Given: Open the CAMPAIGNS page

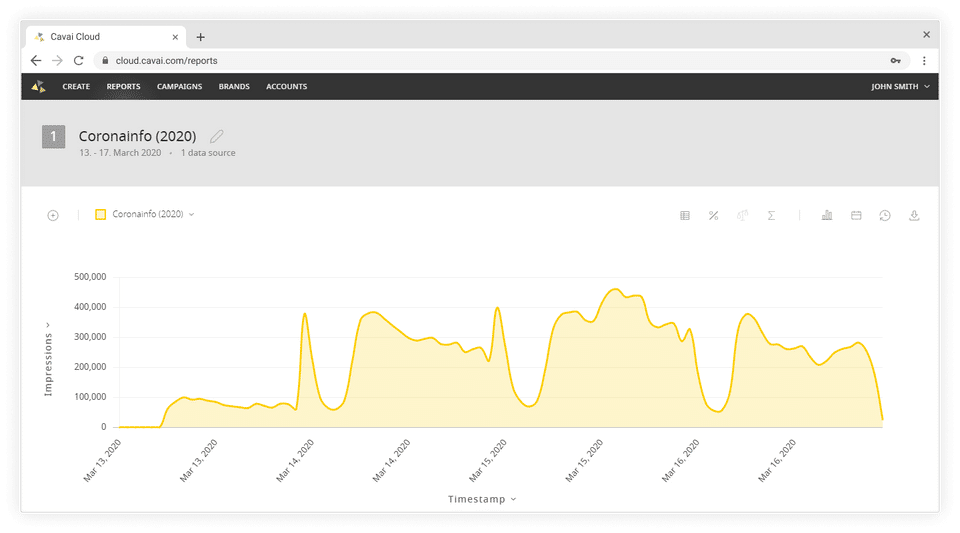Looking at the screenshot, I should 179,86.
